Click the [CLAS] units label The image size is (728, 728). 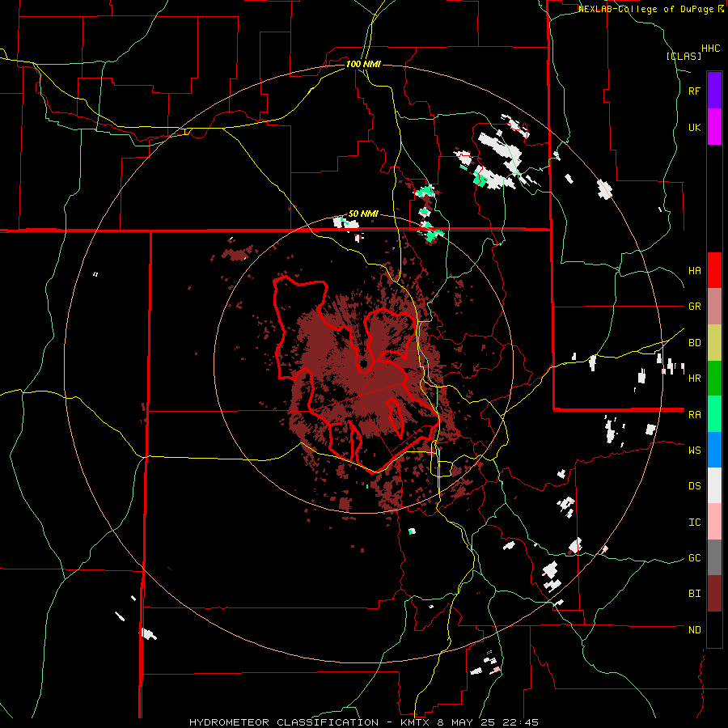684,56
